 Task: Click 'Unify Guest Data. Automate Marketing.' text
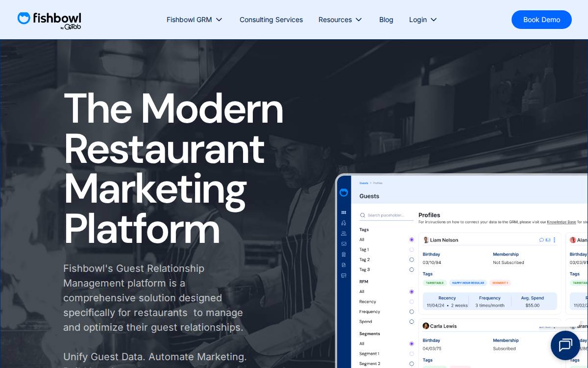click(x=155, y=357)
